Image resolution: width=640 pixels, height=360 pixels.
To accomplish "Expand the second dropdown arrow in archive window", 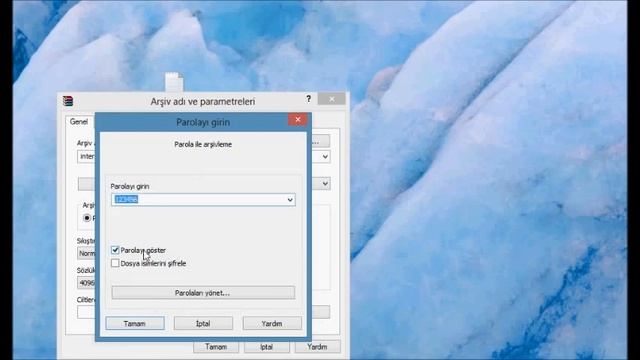I will click(325, 184).
